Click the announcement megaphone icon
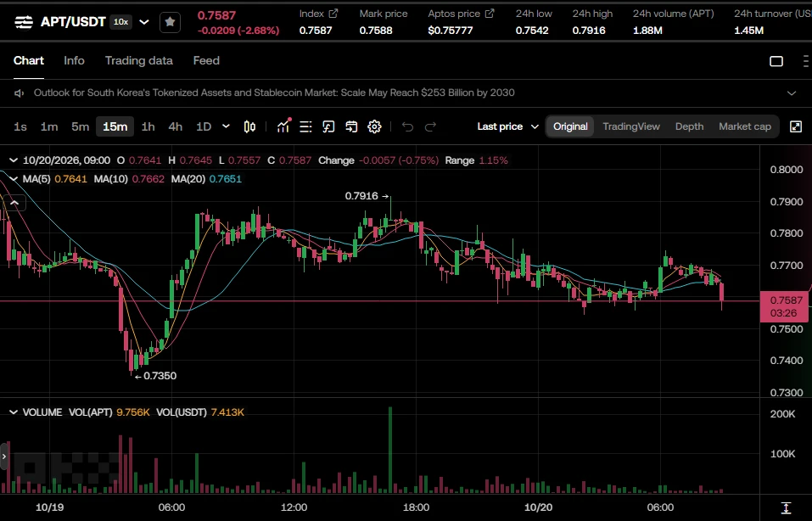 tap(20, 93)
